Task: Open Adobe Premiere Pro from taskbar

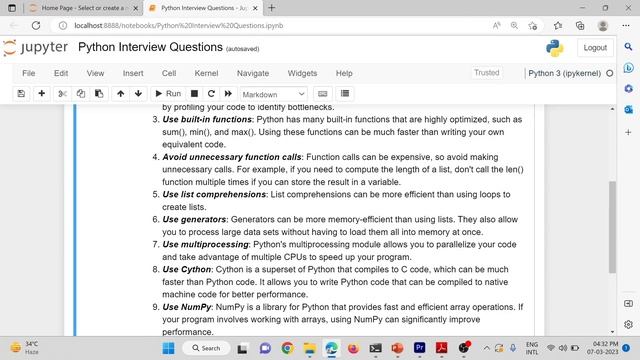Action: point(419,348)
